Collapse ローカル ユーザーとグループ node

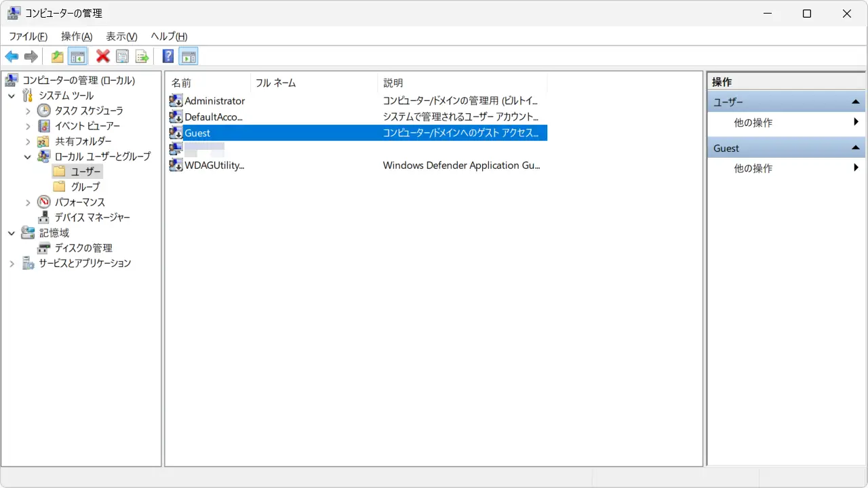point(28,157)
